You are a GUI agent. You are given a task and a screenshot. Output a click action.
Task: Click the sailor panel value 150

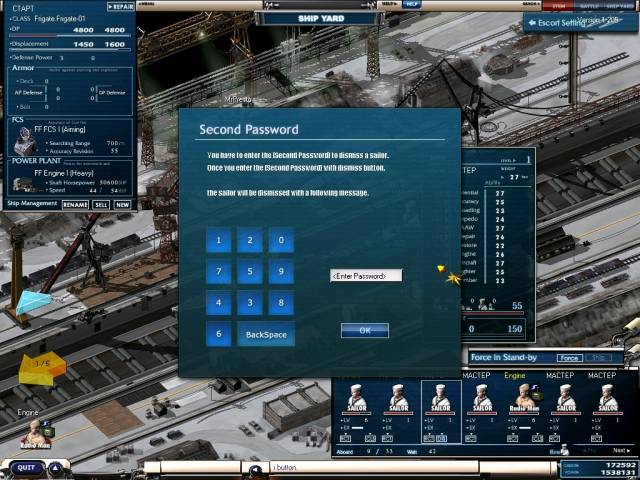tap(514, 329)
